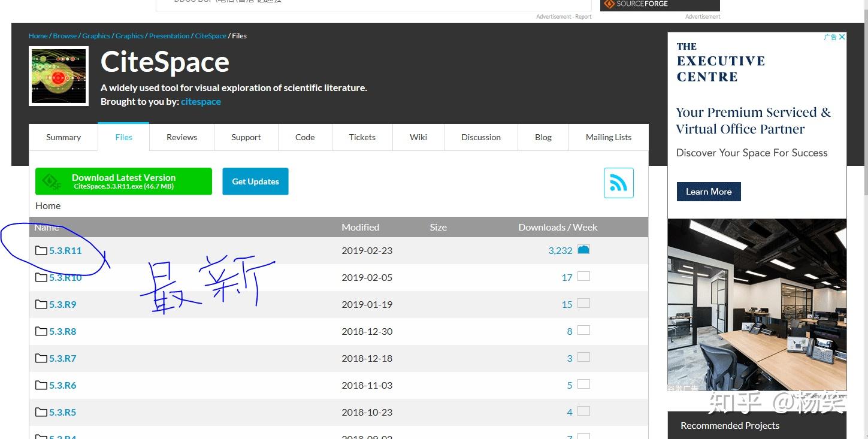Open downloads stats icon for 5.3.R6 row

(583, 384)
